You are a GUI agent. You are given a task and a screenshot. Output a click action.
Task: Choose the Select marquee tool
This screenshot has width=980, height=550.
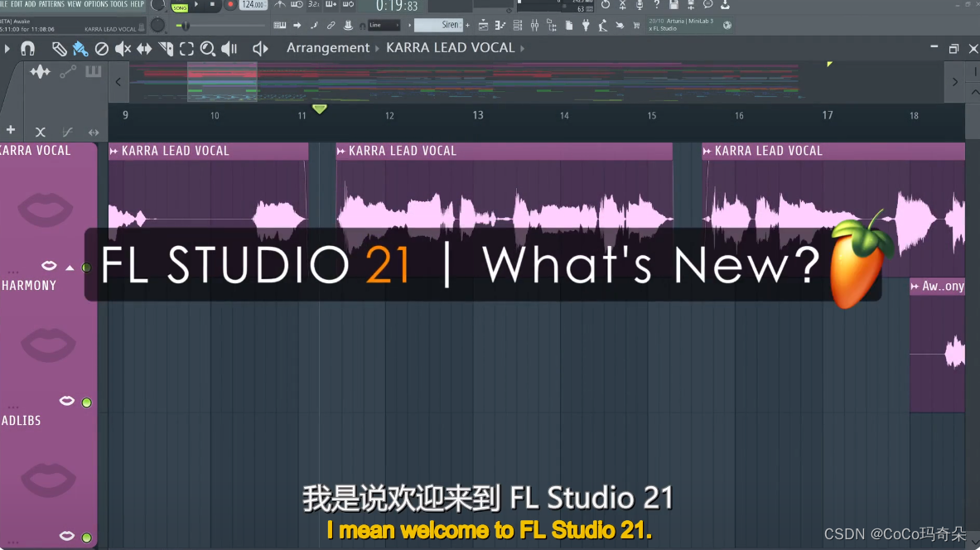pyautogui.click(x=186, y=48)
